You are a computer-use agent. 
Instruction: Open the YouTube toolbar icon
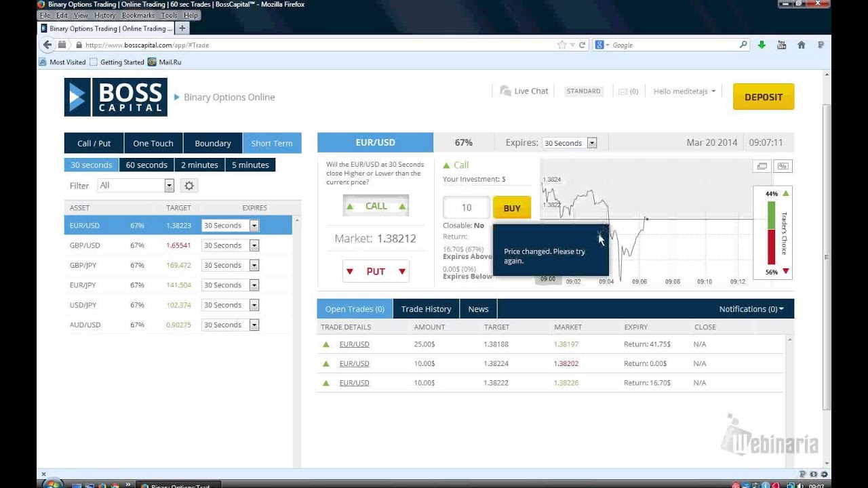coord(782,45)
